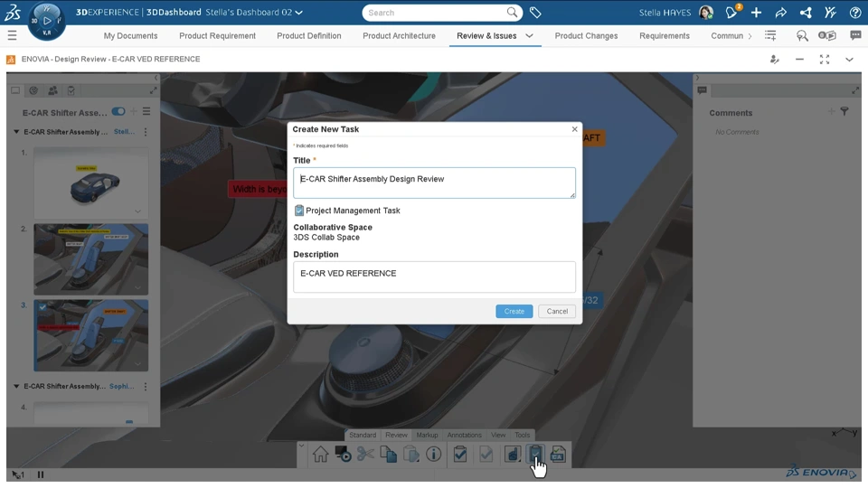Screen dimensions: 868x488
Task: Select the Standard toolbar tab
Action: coord(363,435)
